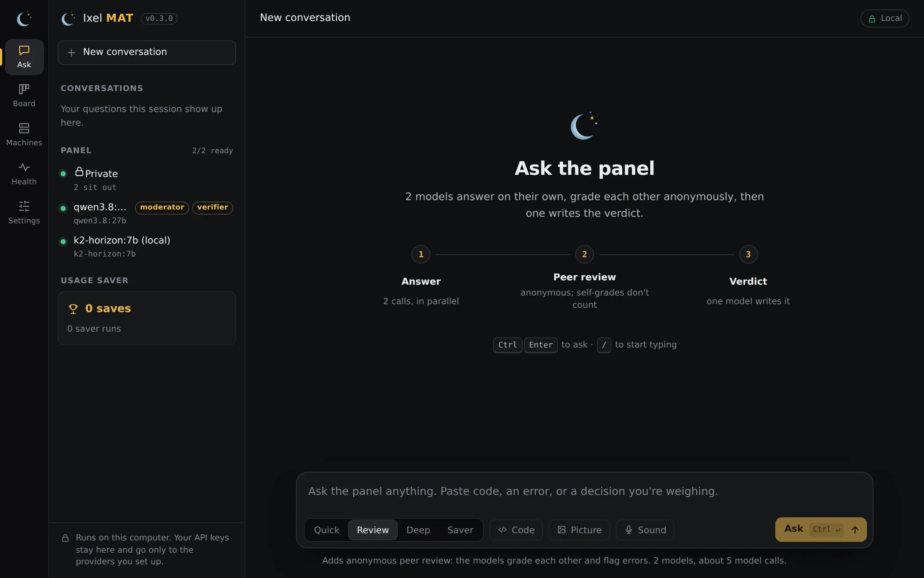Screen dimensions: 924x578
Task: Toggle the Sound input option
Action: coord(645,530)
